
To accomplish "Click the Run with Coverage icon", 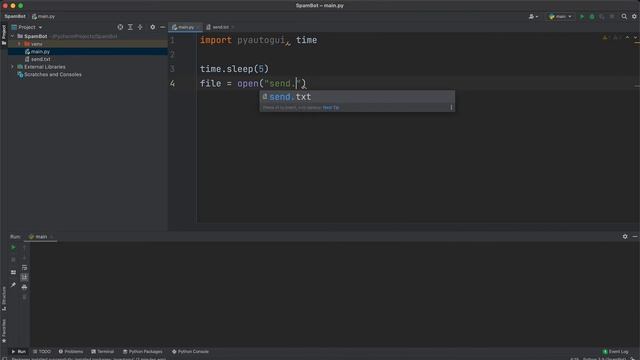I will (x=602, y=16).
